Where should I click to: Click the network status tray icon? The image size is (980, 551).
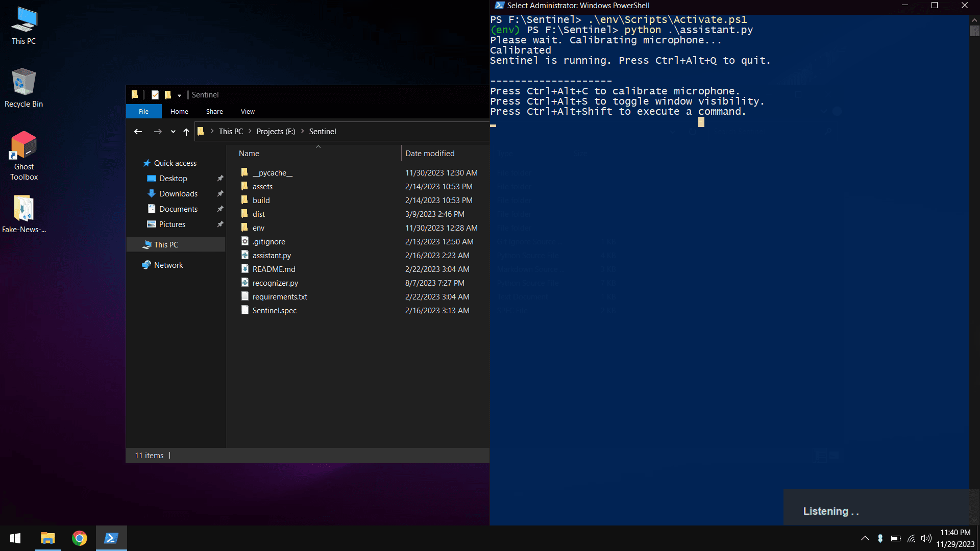(x=911, y=538)
